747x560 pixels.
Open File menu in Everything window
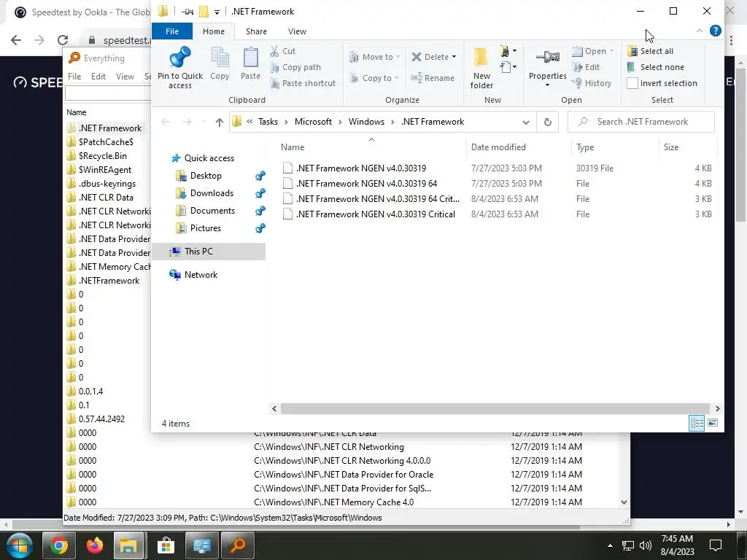(74, 76)
